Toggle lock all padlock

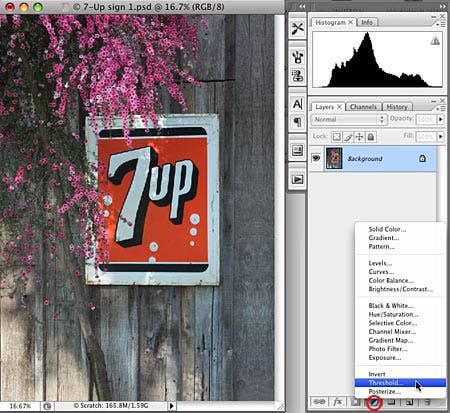[x=371, y=137]
